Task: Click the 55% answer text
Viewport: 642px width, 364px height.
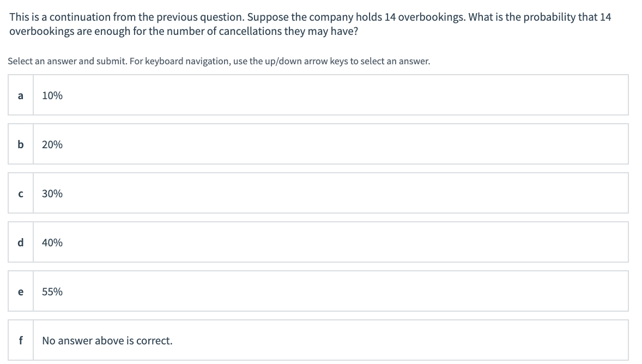Action: 52,291
